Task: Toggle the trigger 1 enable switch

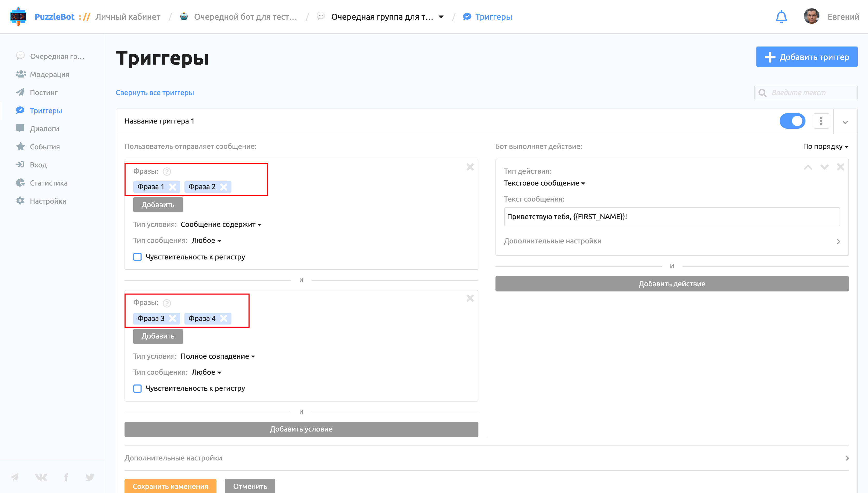Action: pos(793,121)
